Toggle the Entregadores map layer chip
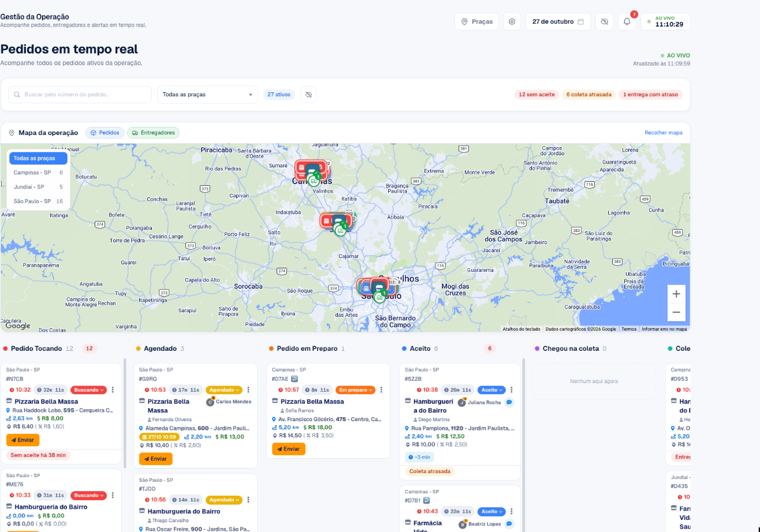Viewport: 760px width, 532px height. point(153,133)
